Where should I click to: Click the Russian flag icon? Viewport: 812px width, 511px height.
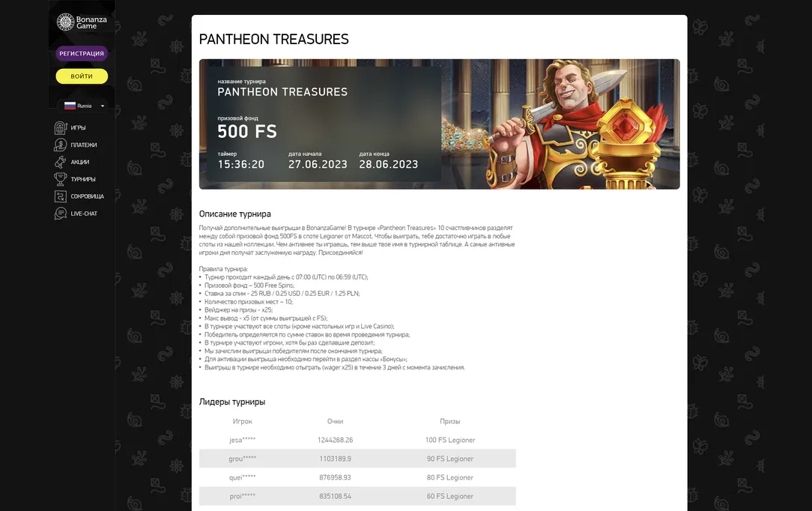70,106
